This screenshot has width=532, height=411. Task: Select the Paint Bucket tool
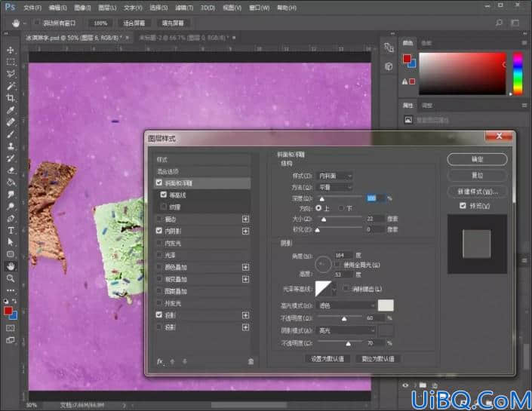(11, 182)
